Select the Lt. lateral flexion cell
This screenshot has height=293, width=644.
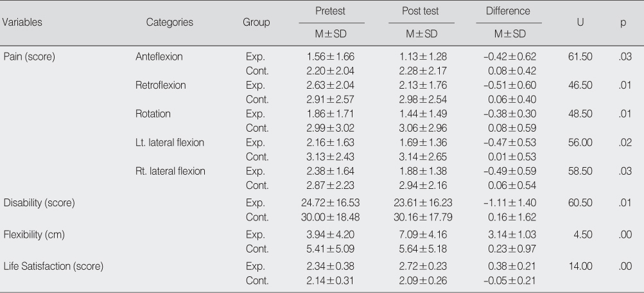170,143
